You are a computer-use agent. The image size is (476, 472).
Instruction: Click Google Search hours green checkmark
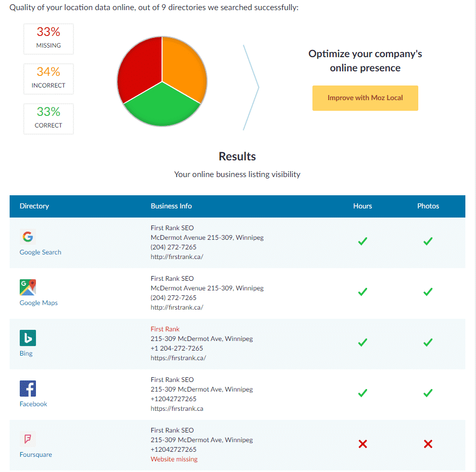(x=363, y=242)
